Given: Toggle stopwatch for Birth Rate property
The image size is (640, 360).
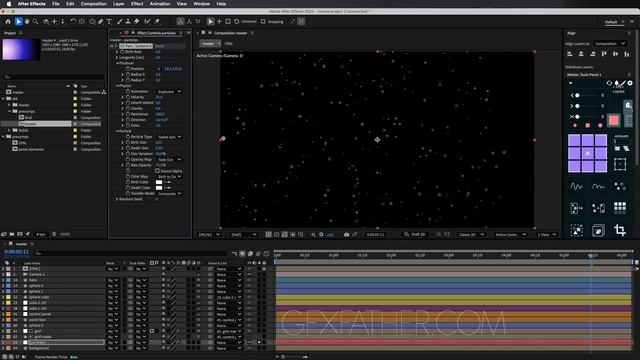Looking at the screenshot, I should [122, 52].
